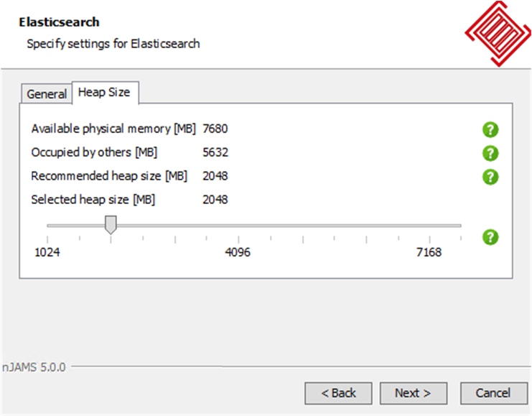The image size is (532, 416).
Task: Click Recommended heap size [MB] label
Action: point(109,176)
